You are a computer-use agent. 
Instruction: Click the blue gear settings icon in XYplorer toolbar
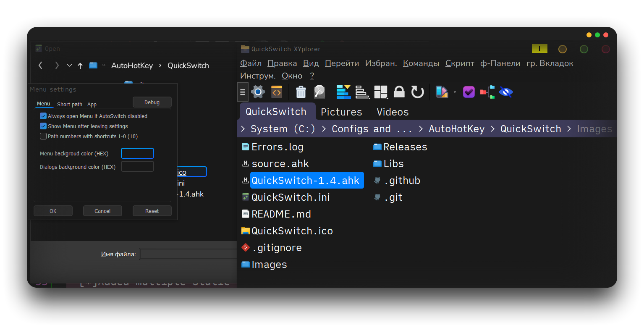[x=258, y=92]
